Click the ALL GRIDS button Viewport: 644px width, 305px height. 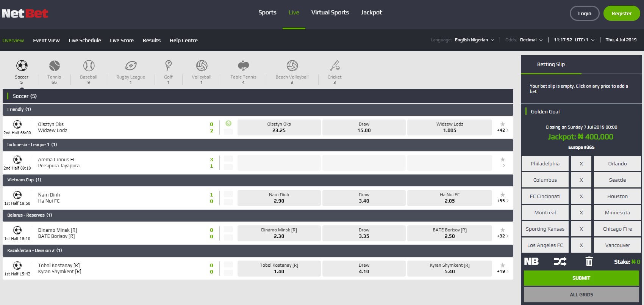(581, 295)
